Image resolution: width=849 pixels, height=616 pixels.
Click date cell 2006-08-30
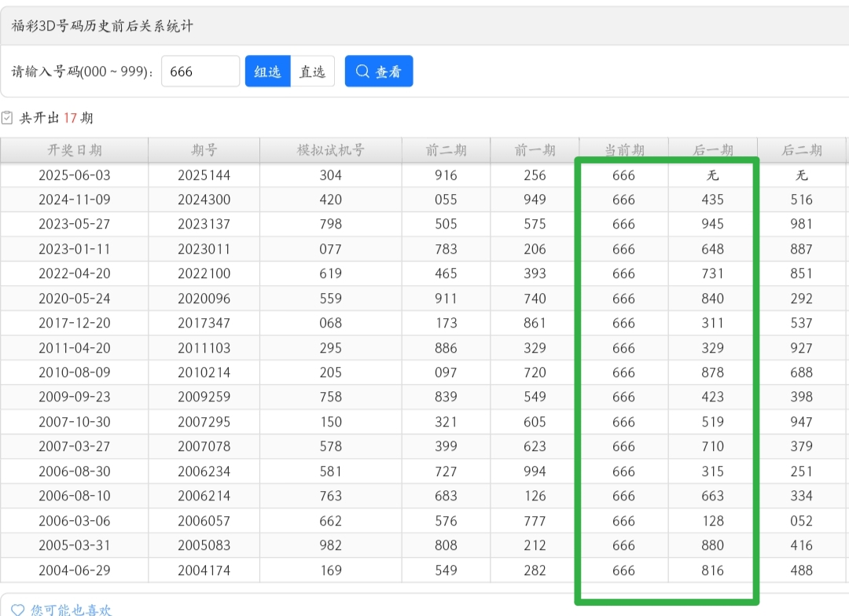[x=75, y=471]
